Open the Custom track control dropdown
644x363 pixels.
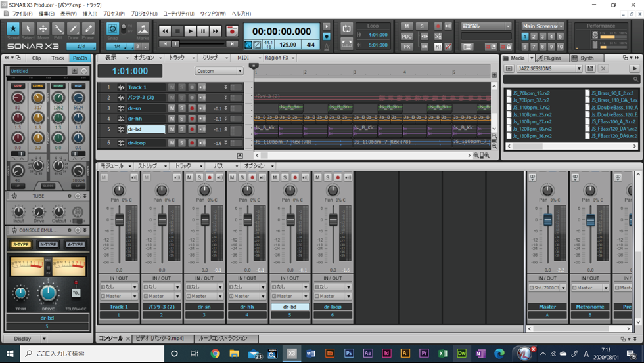coord(219,71)
